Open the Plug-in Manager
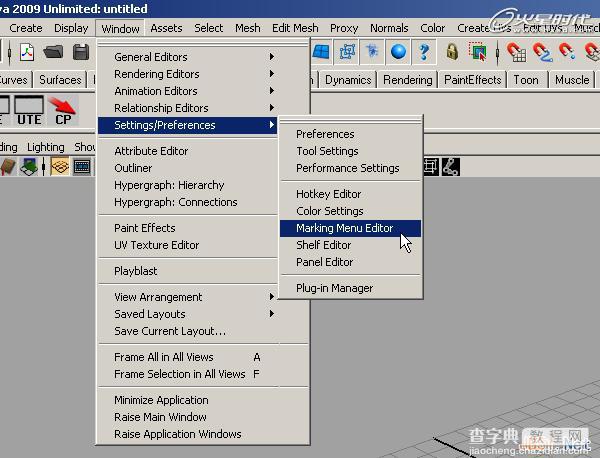This screenshot has height=458, width=600. pos(351,288)
